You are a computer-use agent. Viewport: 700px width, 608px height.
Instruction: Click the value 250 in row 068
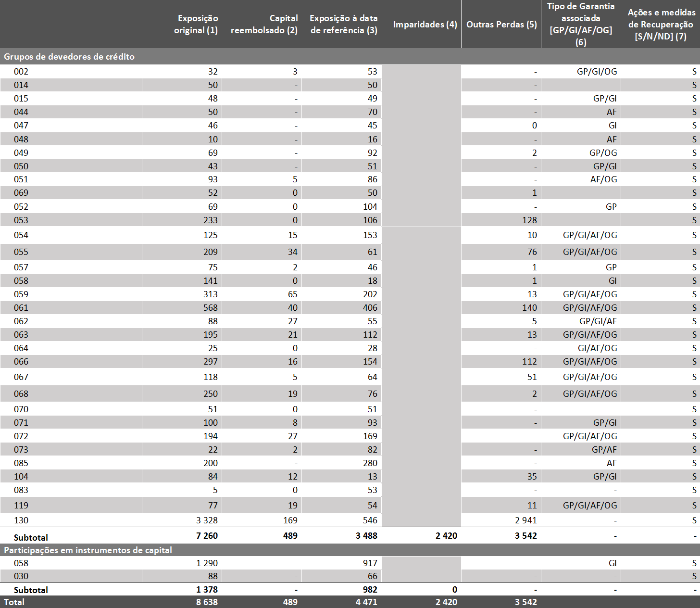pyautogui.click(x=210, y=394)
